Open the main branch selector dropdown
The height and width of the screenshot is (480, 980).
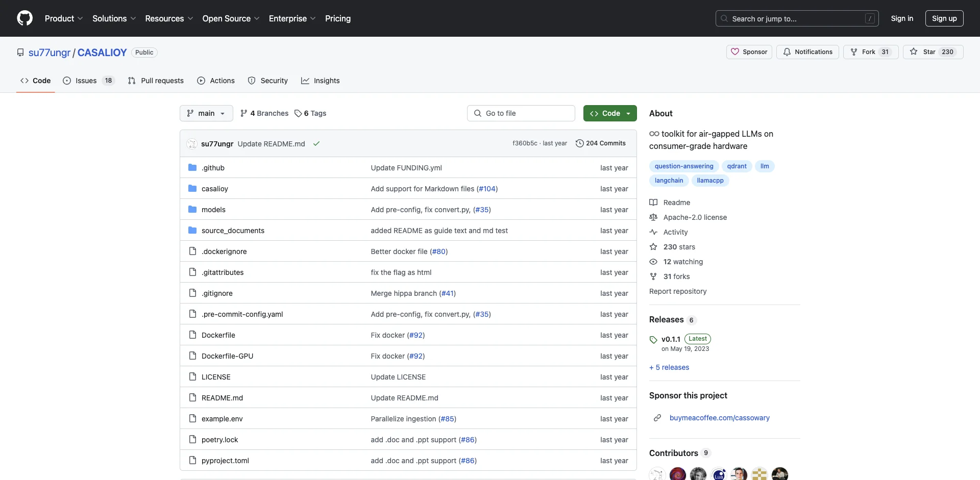(x=206, y=113)
